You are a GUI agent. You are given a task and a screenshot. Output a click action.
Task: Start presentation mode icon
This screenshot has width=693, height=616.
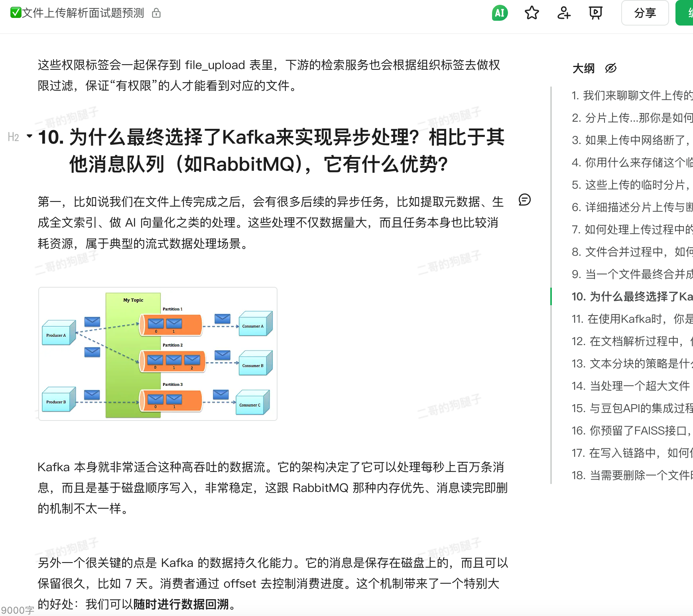pyautogui.click(x=595, y=13)
